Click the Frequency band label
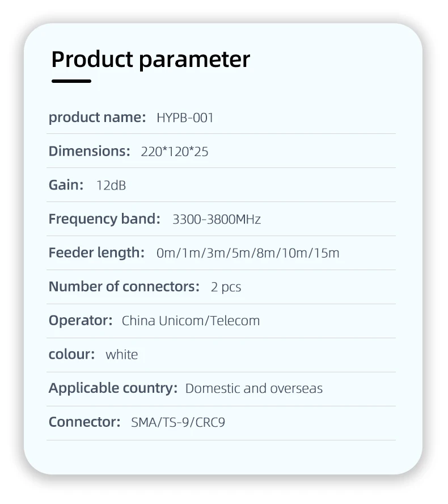The height and width of the screenshot is (504, 448). (x=104, y=219)
